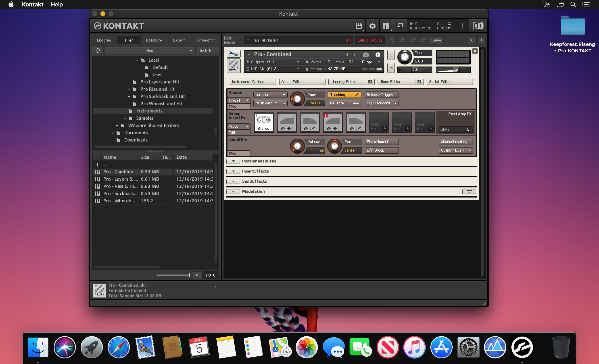Open the MIDI: default dropdown
Screen dimensions: 599x364
pyautogui.click(x=270, y=103)
